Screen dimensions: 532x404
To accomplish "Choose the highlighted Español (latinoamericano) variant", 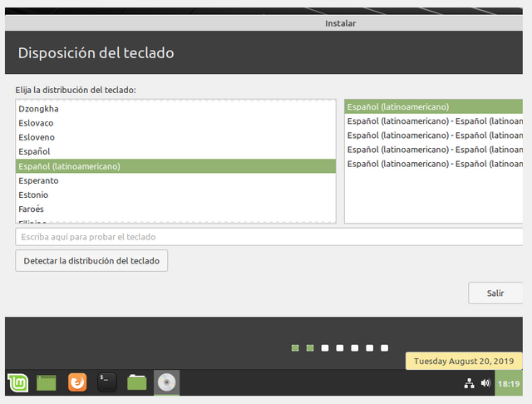I will pos(434,106).
